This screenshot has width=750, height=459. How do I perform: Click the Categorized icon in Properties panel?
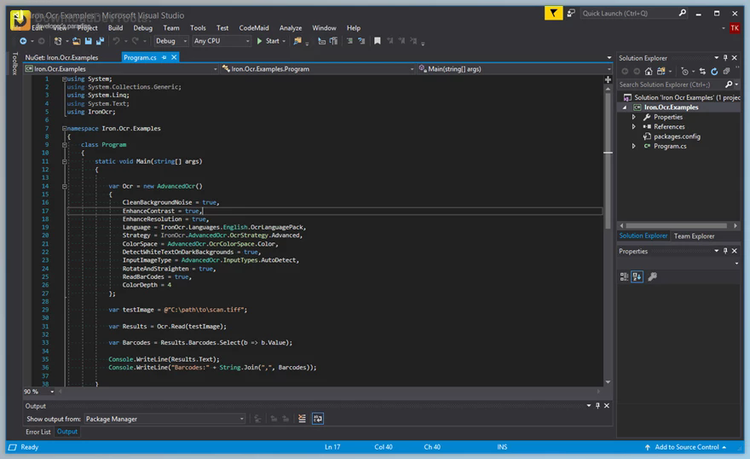(x=624, y=277)
